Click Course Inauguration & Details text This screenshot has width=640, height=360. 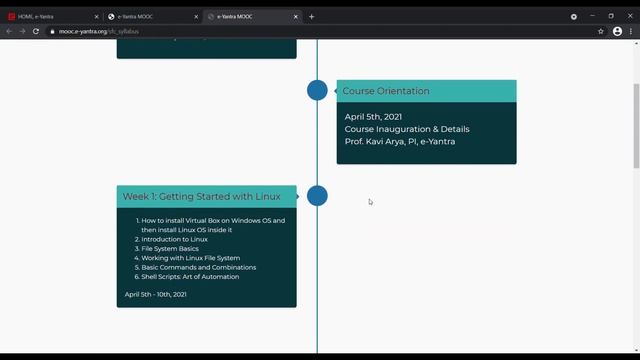tap(407, 129)
